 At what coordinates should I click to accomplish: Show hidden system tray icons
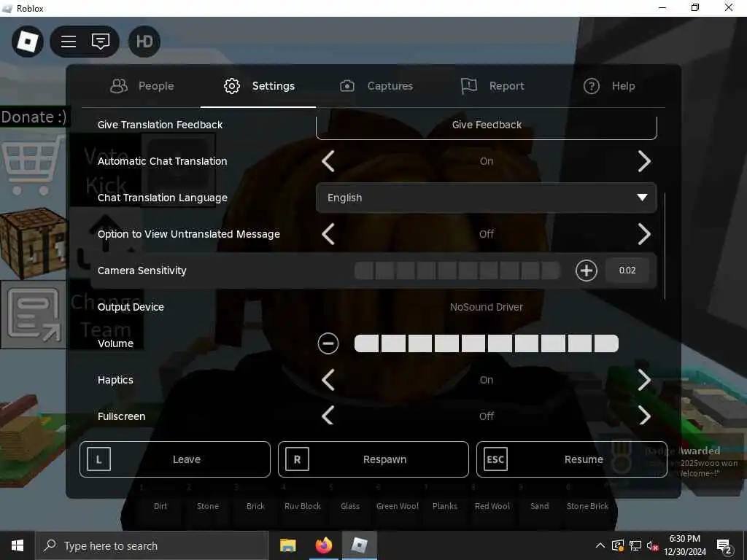[x=600, y=545]
